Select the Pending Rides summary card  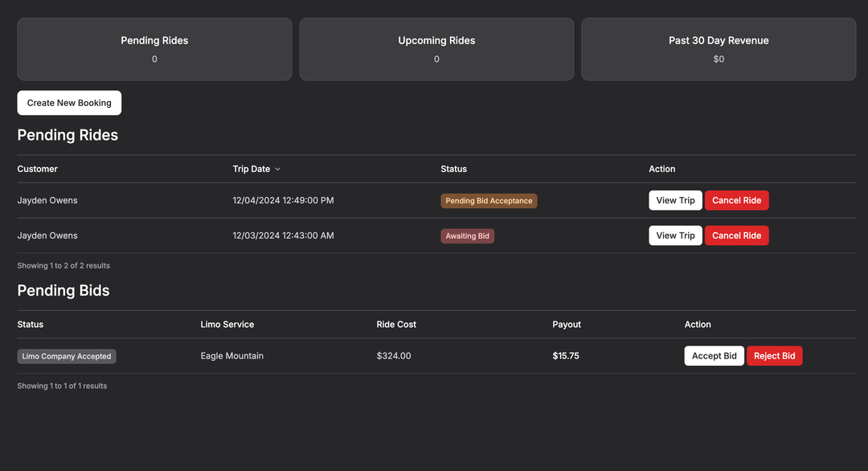[154, 49]
